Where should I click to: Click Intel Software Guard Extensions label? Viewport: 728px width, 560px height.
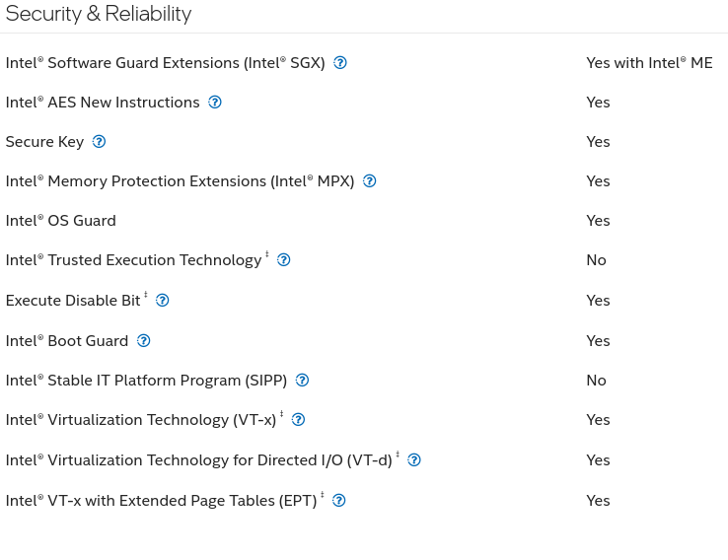point(166,63)
